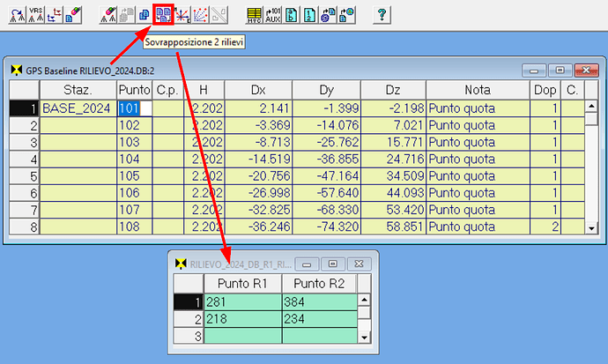The width and height of the screenshot is (608, 364).
Task: Click the RILIEVO_2024_DB_R1 window title icon
Action: [x=181, y=264]
